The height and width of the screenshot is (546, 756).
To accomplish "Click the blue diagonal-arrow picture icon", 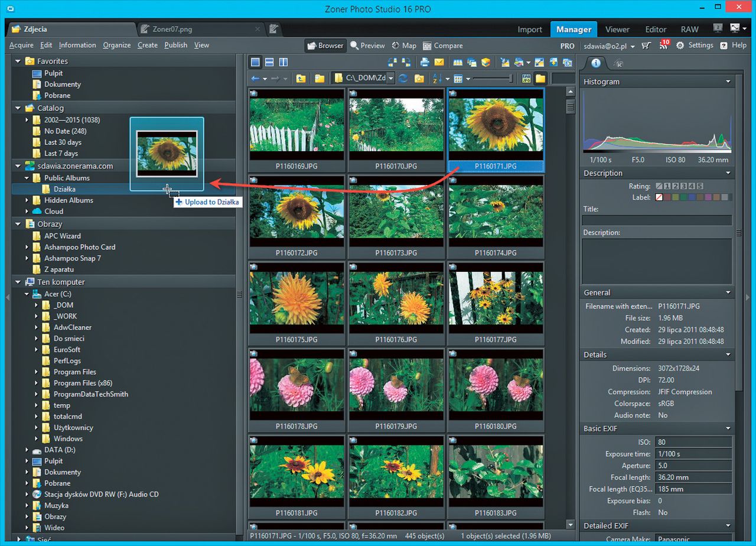I will pos(539,62).
